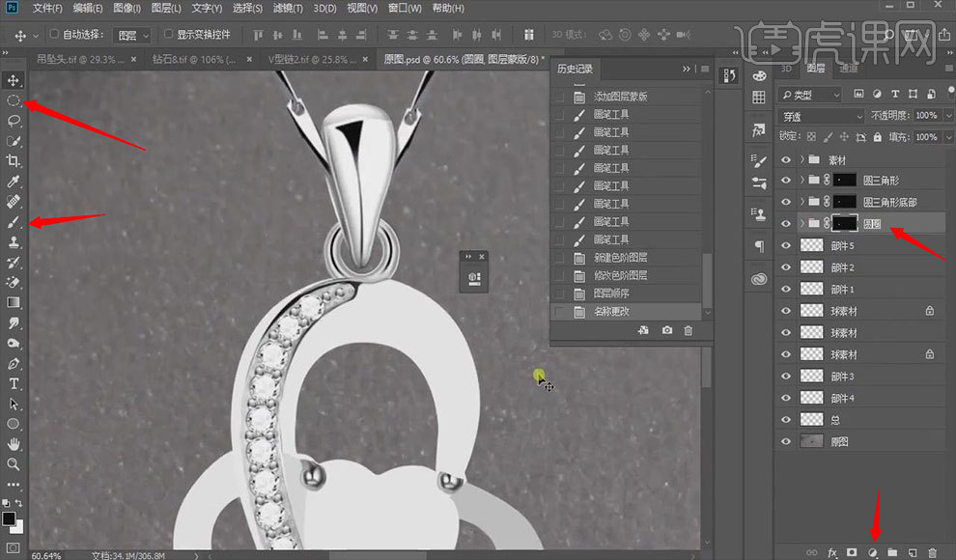Enable the 显示变换控件 checkbox

(x=169, y=35)
